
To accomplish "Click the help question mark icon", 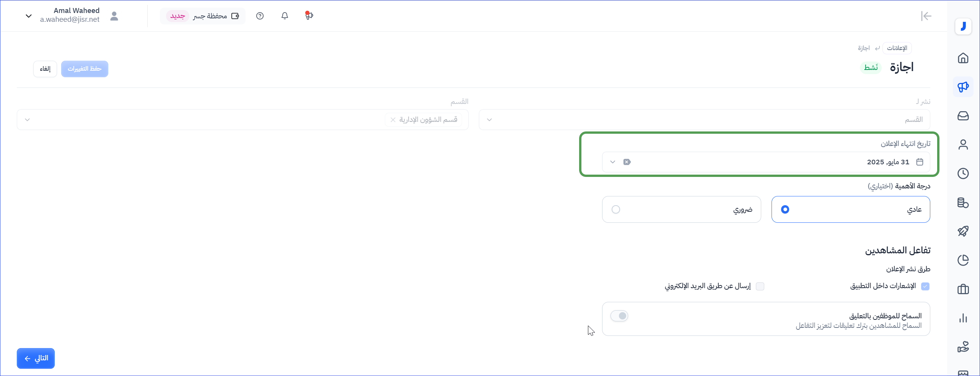I will click(x=260, y=16).
